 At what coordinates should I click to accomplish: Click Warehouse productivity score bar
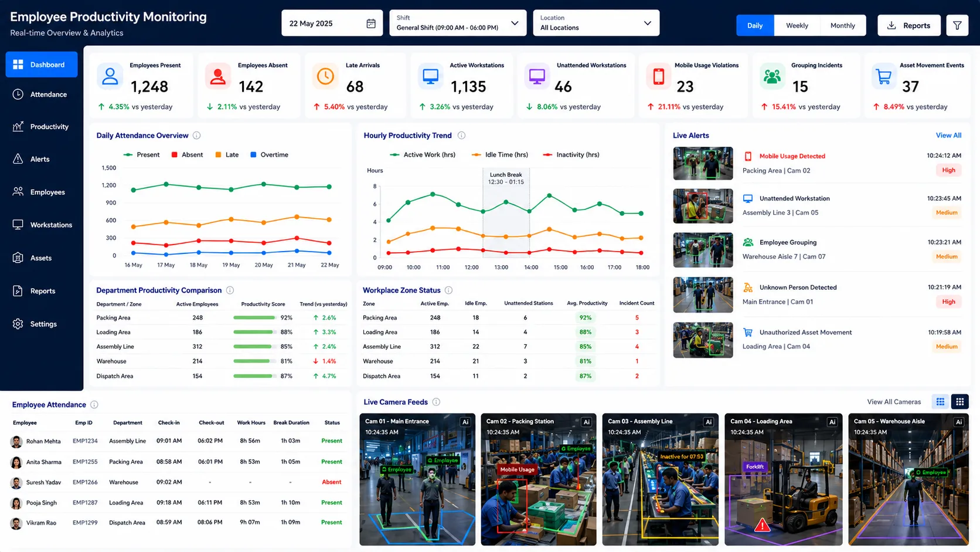(x=255, y=361)
